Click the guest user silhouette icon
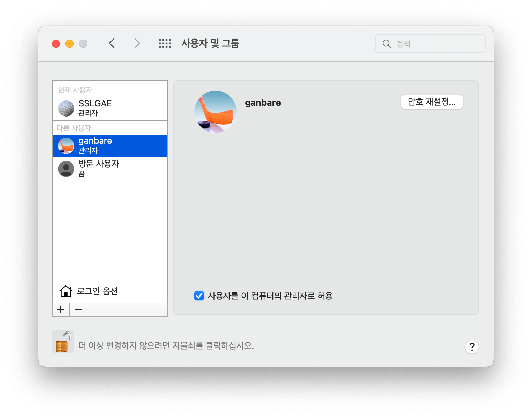The height and width of the screenshot is (417, 532). click(66, 169)
